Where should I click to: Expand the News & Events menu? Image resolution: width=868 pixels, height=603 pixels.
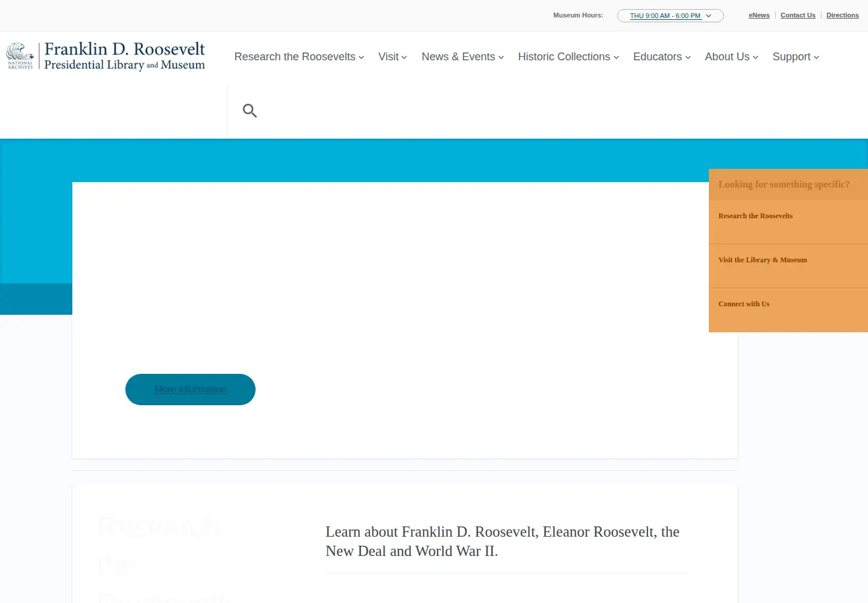(462, 57)
